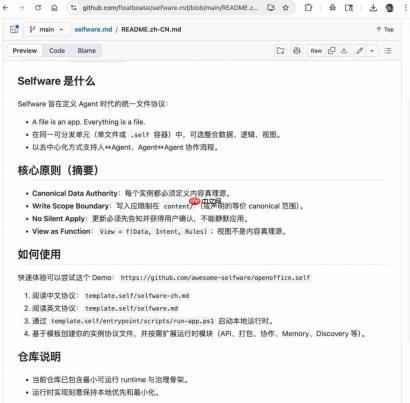This screenshot has width=410, height=403.
Task: Click 'template.self/selfware.md' code path
Action: 132,308
